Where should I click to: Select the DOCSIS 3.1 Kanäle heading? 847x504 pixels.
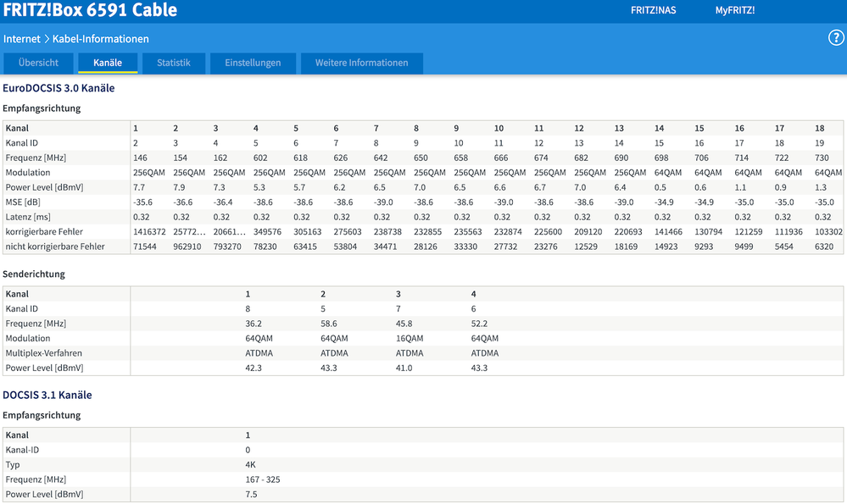(x=47, y=395)
